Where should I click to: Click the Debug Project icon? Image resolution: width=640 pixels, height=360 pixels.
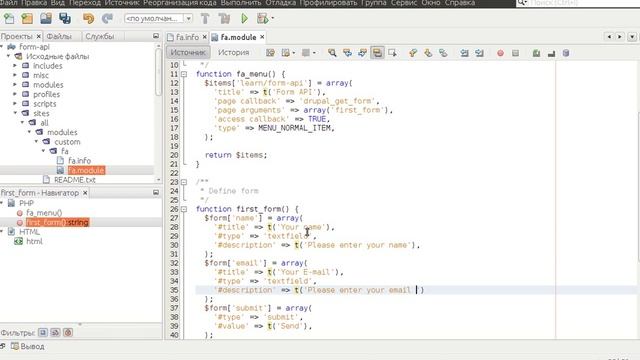pyautogui.click(x=262, y=18)
